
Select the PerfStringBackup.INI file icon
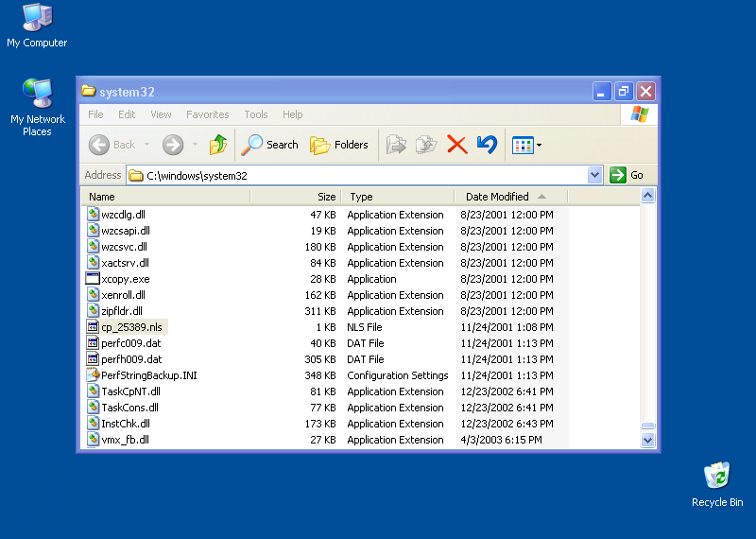(93, 374)
